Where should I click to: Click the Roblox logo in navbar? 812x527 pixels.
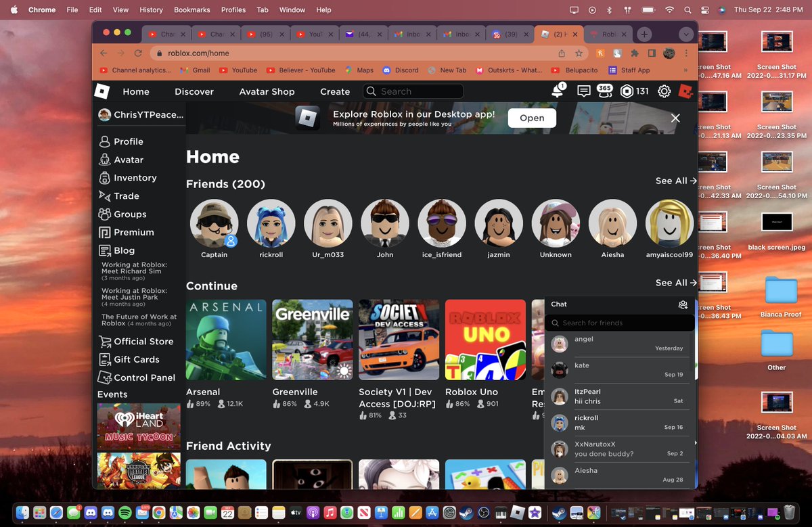(x=101, y=91)
